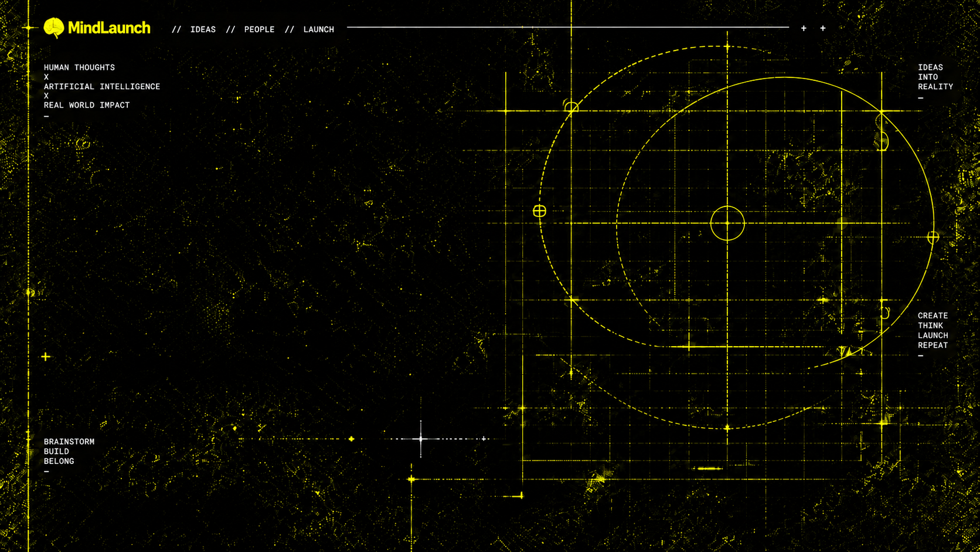This screenshot has width=980, height=552.
Task: Click the first plus icon in header
Action: click(804, 28)
